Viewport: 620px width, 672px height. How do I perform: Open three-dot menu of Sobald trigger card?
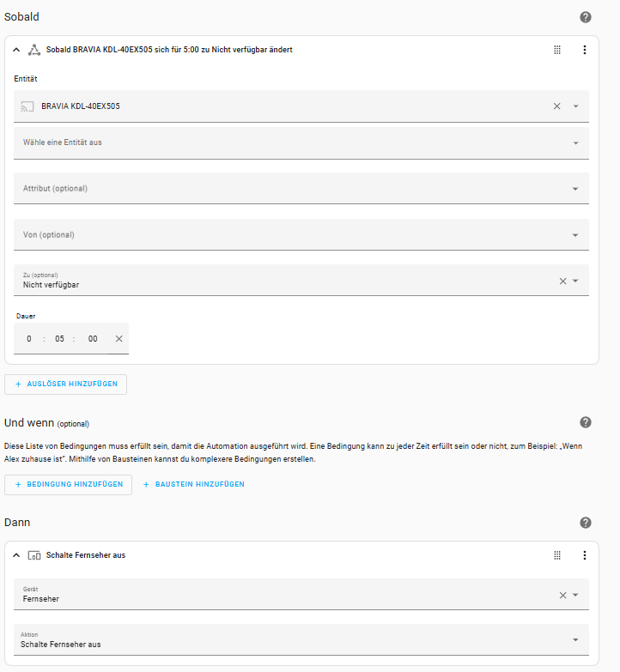click(585, 50)
